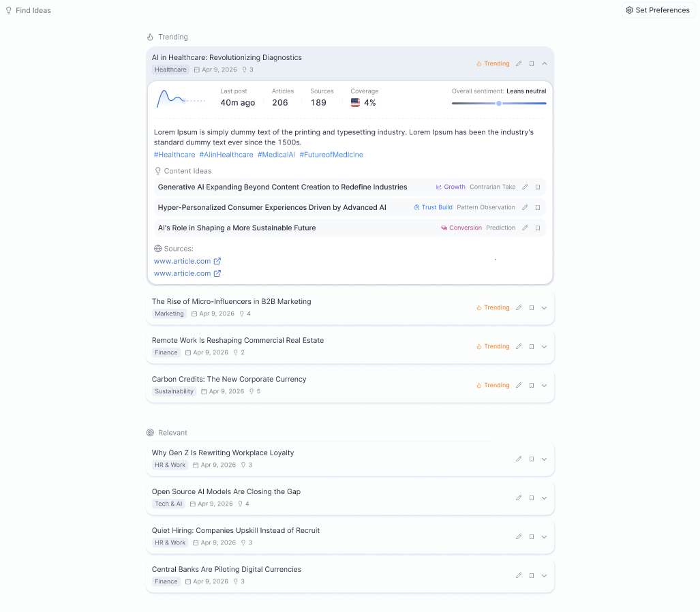Click the #MedicalAI hashtag
The height and width of the screenshot is (612, 700).
coord(276,155)
